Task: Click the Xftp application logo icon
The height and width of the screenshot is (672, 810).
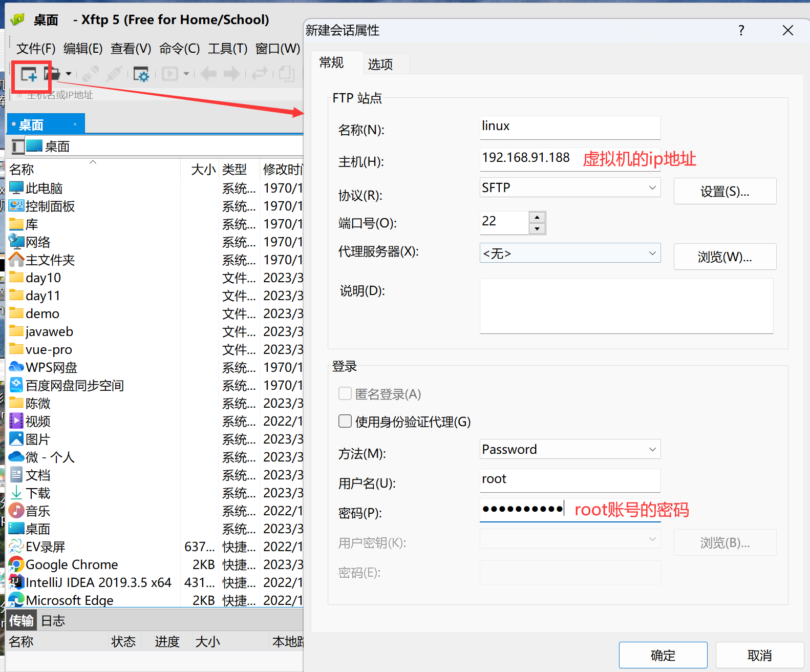Action: [x=17, y=19]
